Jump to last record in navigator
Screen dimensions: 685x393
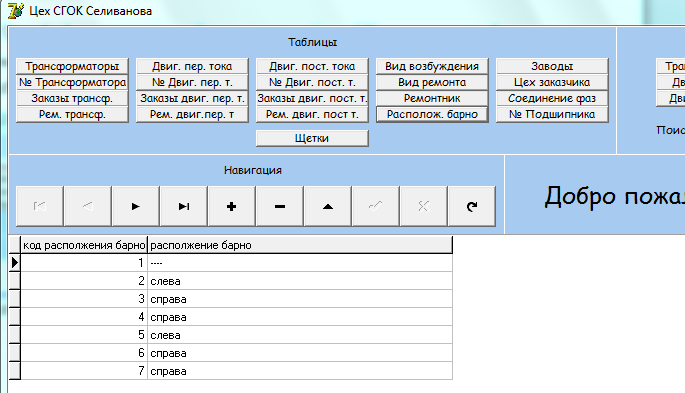(x=184, y=206)
